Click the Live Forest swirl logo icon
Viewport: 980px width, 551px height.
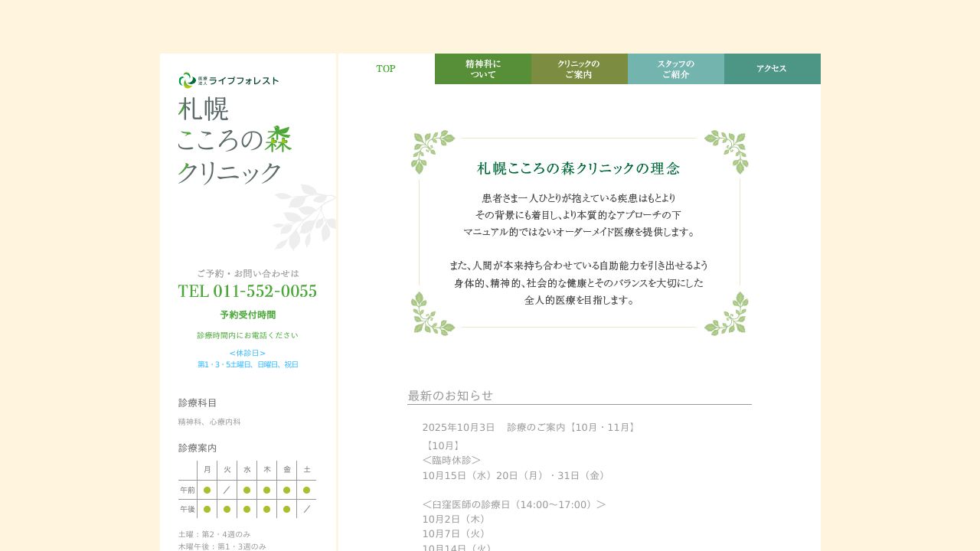click(187, 80)
